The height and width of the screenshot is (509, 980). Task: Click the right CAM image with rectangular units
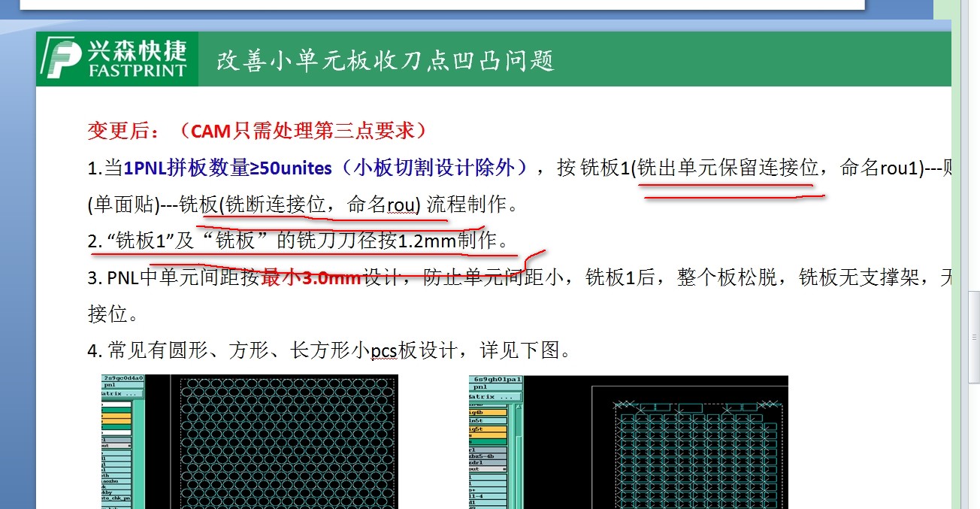pyautogui.click(x=628, y=442)
